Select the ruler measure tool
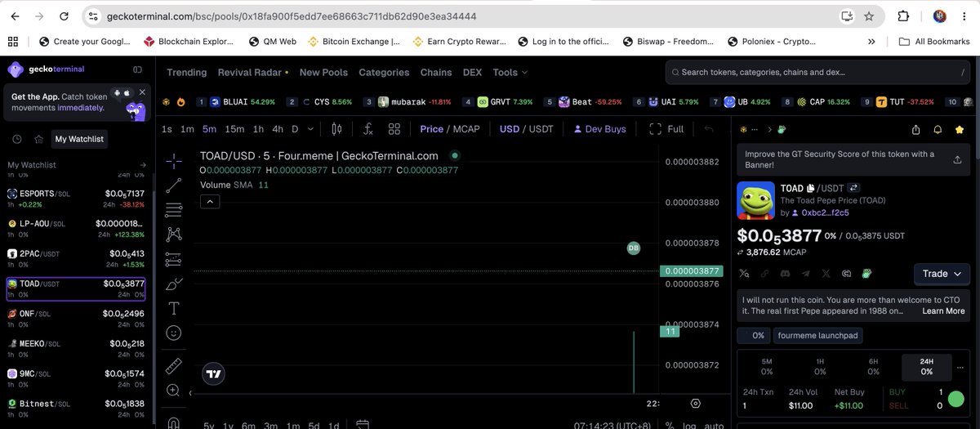This screenshot has width=980, height=429. [x=174, y=366]
